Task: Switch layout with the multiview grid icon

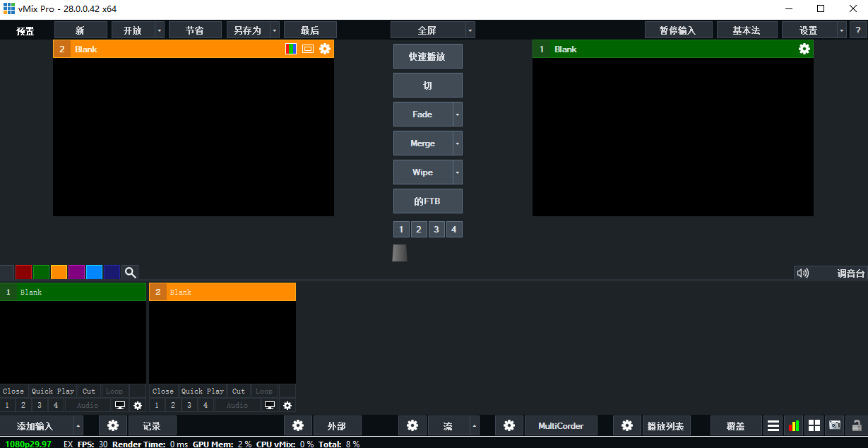Action: click(x=814, y=425)
